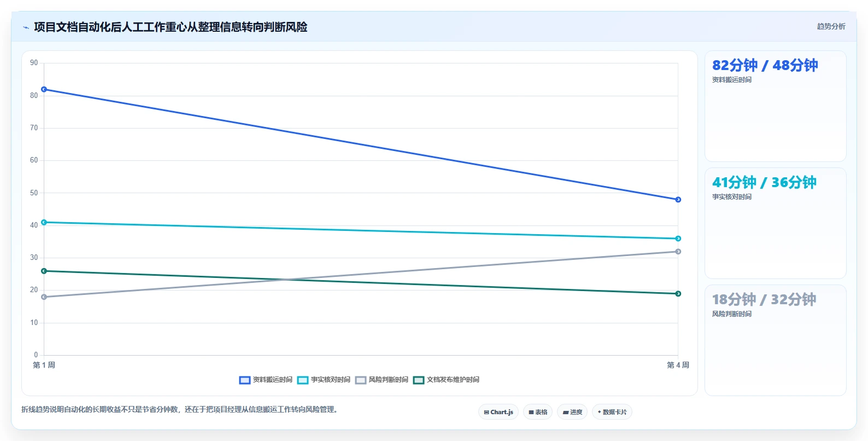Click the 趋势分析 label in header
868x441 pixels.
coord(831,26)
